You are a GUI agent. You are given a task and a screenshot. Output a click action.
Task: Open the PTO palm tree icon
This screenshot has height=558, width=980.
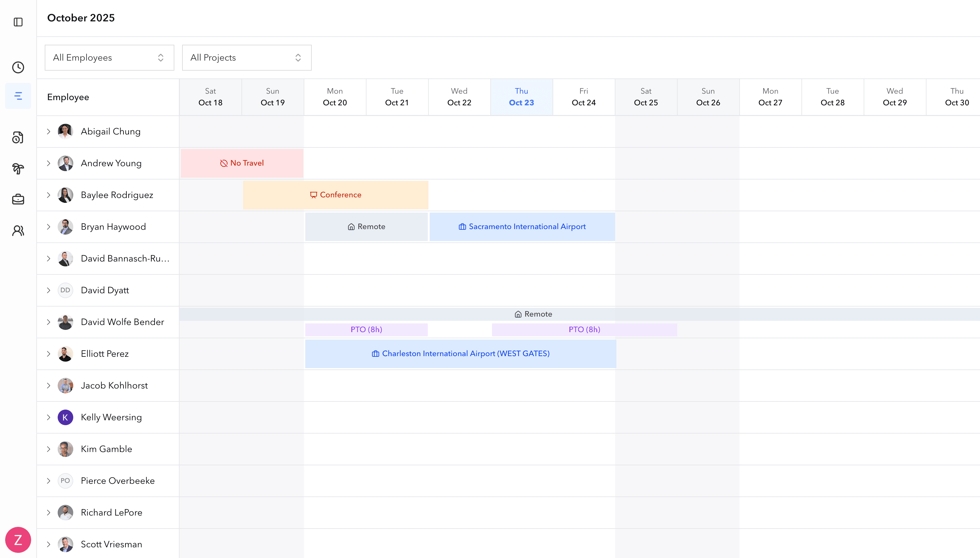[17, 168]
